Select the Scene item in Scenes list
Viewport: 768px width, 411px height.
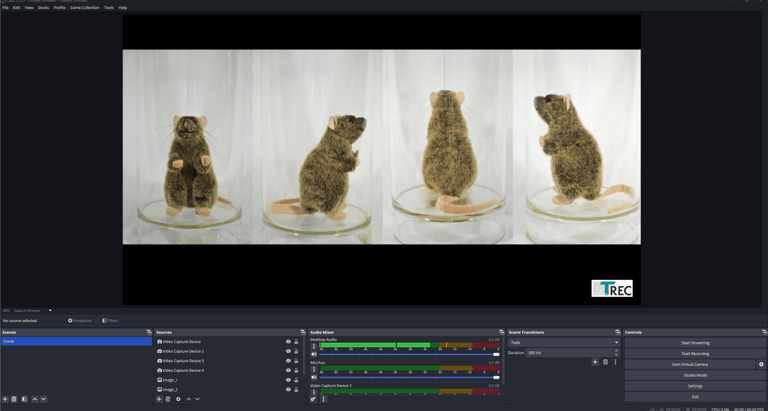[76, 341]
